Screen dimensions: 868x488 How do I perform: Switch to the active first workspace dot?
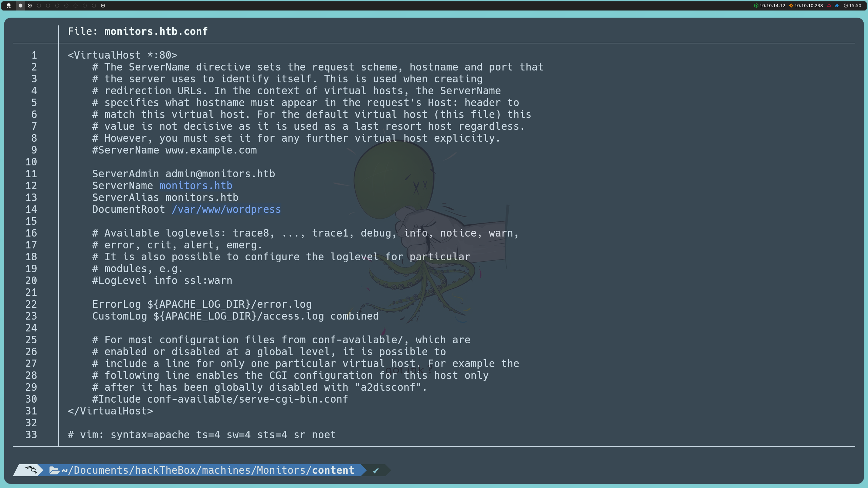pos(20,5)
